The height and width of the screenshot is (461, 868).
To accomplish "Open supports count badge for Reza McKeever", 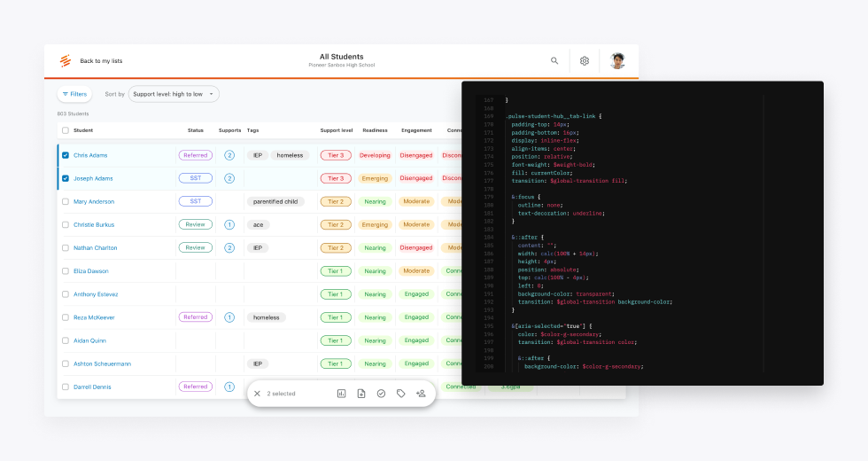I will (x=229, y=317).
